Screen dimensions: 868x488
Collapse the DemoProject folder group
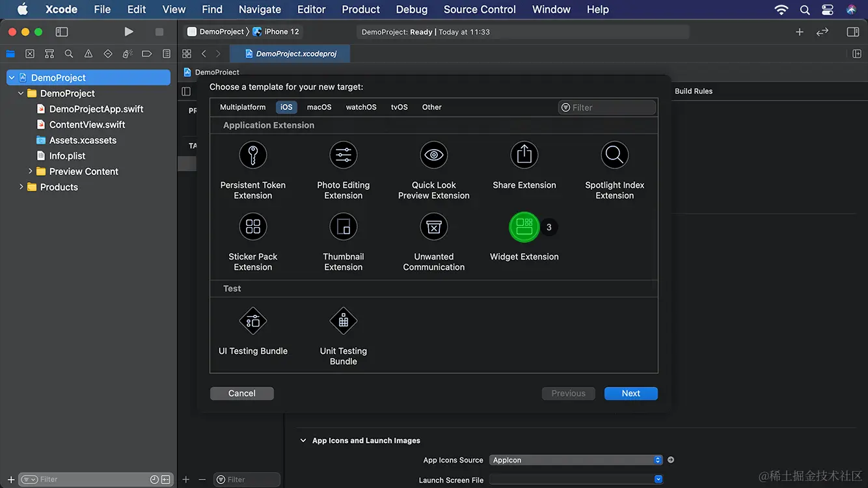[x=21, y=93]
